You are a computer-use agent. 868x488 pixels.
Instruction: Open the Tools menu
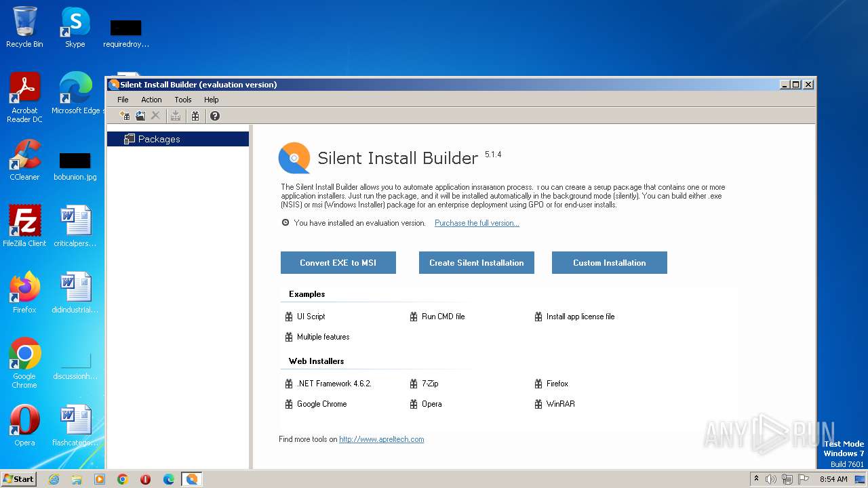coord(183,100)
